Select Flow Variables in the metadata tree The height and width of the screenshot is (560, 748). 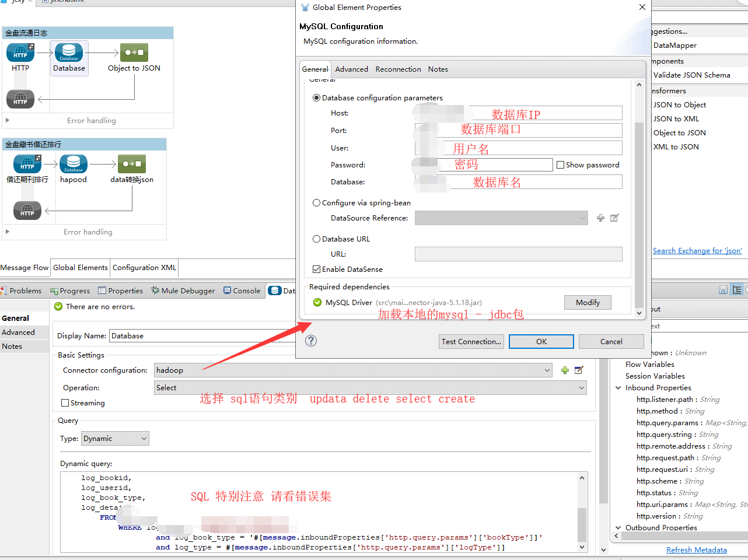(650, 365)
